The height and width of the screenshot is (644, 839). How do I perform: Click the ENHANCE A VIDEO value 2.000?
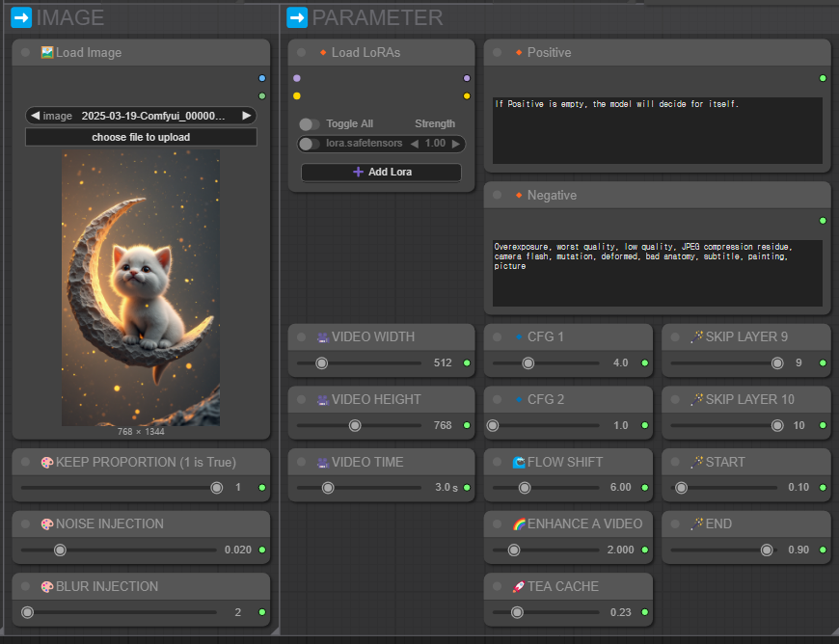pyautogui.click(x=620, y=550)
